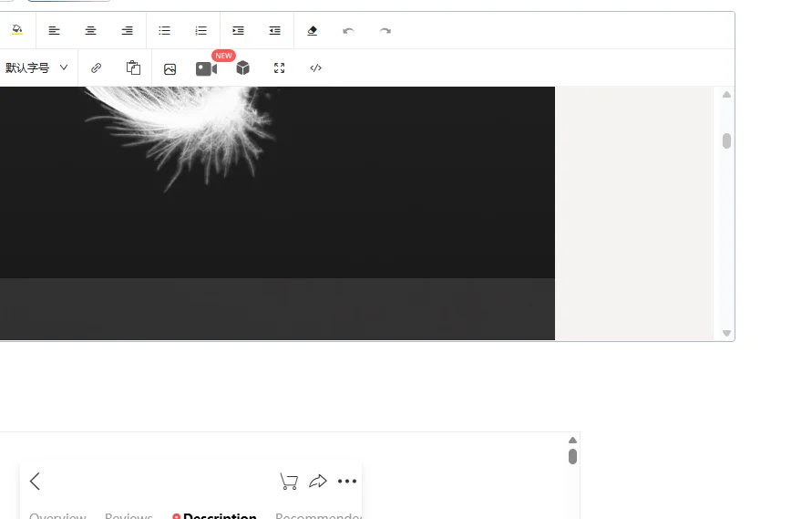Insert a hyperlink with the link icon

coord(96,67)
